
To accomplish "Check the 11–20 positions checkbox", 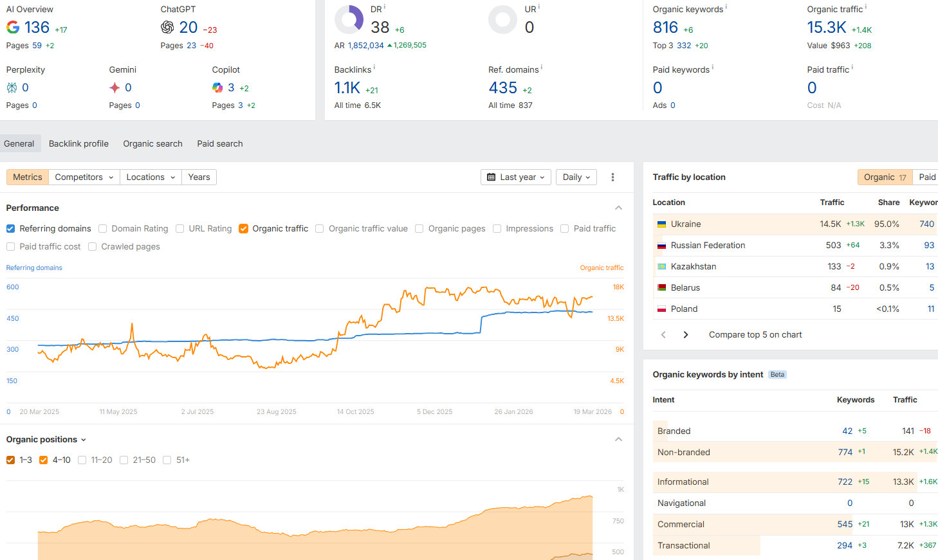I will click(x=82, y=460).
